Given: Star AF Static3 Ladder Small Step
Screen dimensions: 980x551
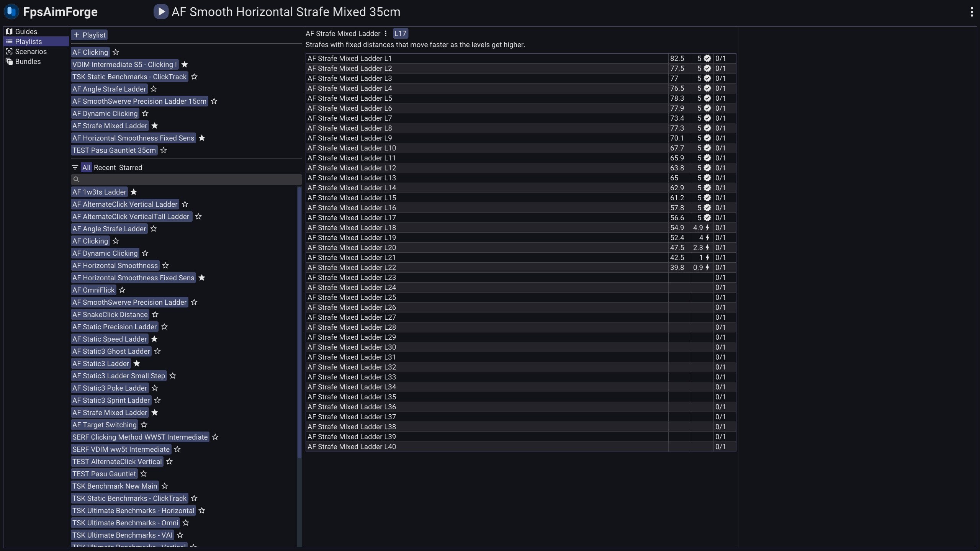Looking at the screenshot, I should pyautogui.click(x=173, y=376).
